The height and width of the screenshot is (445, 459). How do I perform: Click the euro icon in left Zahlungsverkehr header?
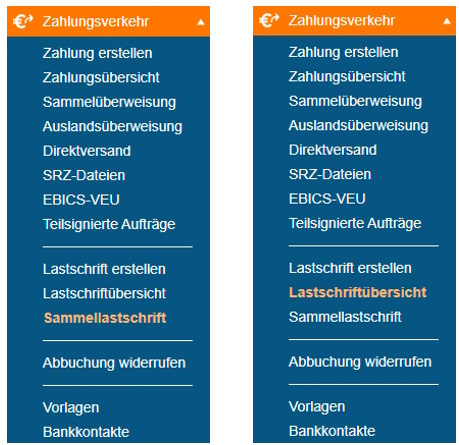[23, 21]
